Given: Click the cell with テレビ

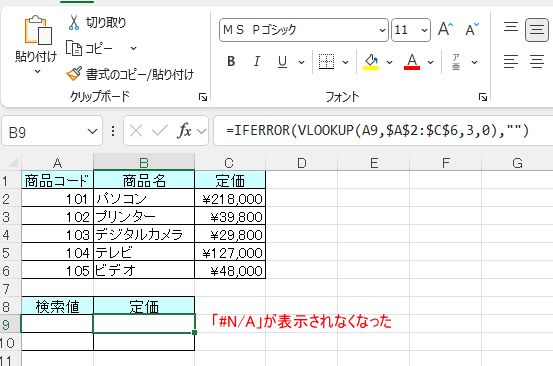Looking at the screenshot, I should click(144, 252).
